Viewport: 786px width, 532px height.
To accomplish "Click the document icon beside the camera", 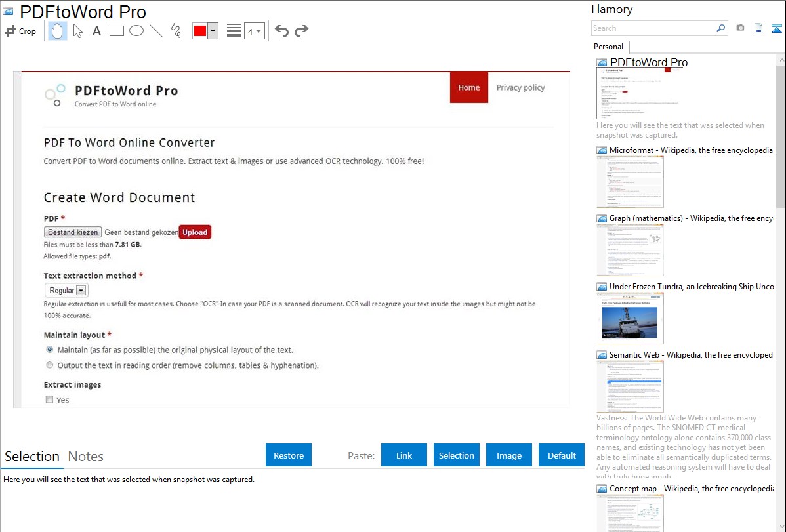I will 758,28.
